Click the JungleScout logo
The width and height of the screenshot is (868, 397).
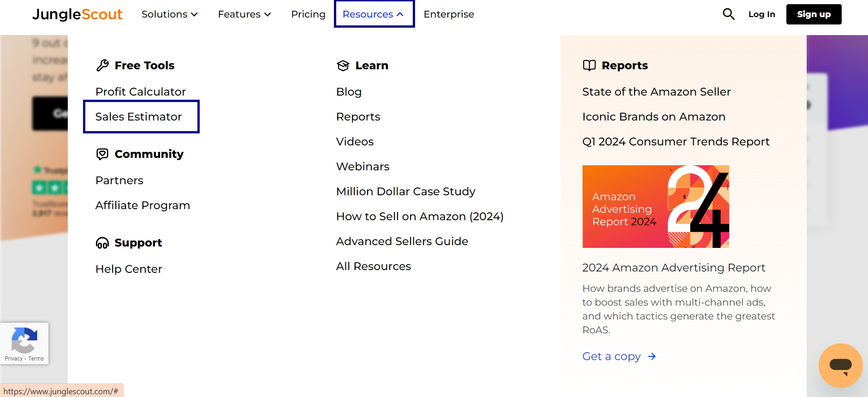pyautogui.click(x=77, y=14)
